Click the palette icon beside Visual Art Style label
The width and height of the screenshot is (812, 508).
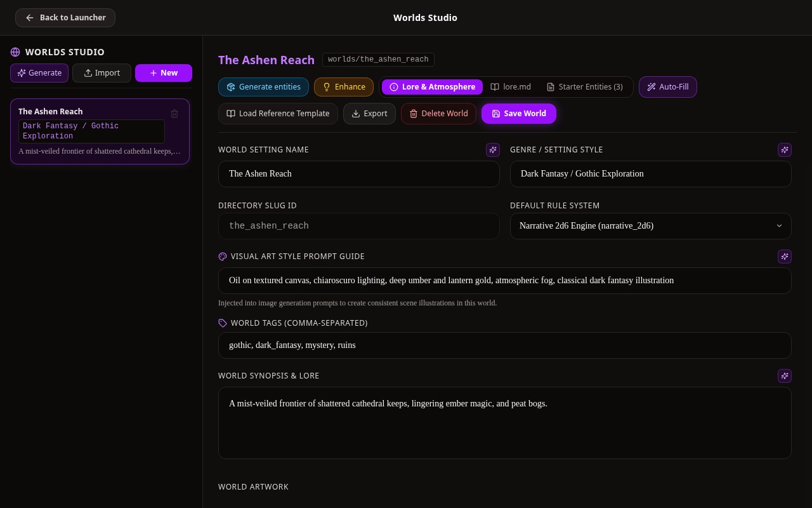click(x=223, y=257)
